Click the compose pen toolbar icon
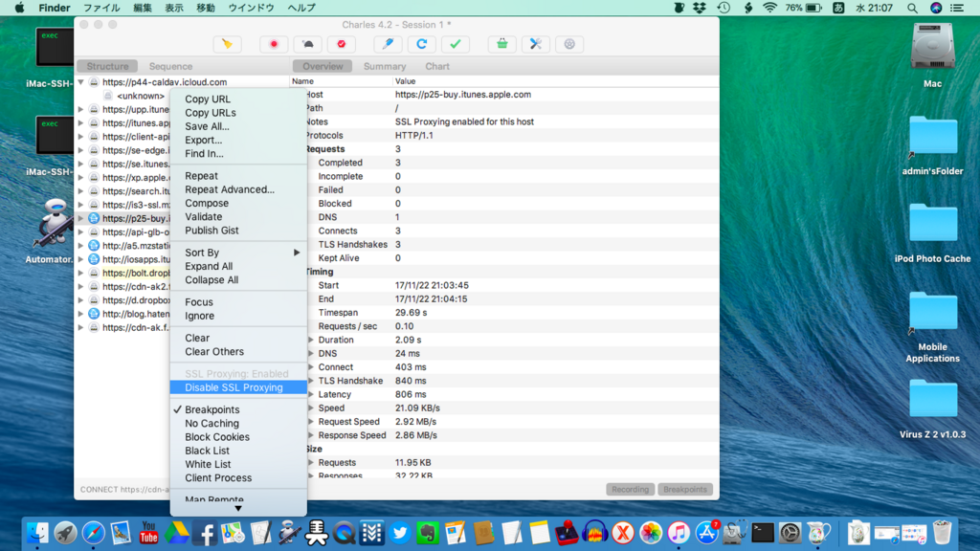980x551 pixels. point(388,44)
